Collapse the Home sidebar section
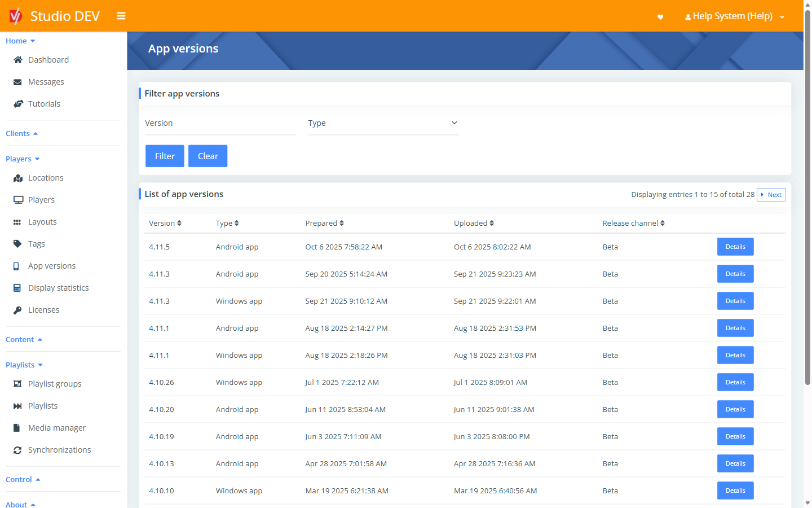812x508 pixels. (x=20, y=41)
